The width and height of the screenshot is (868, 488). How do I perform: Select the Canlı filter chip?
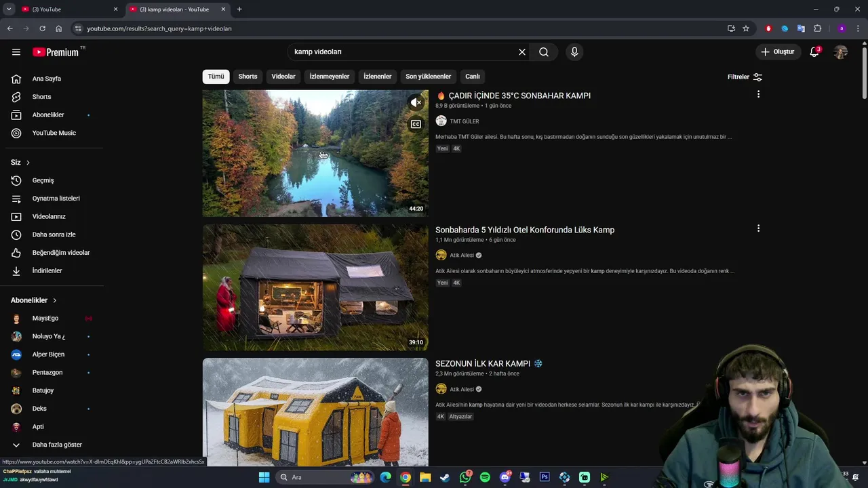(x=473, y=77)
